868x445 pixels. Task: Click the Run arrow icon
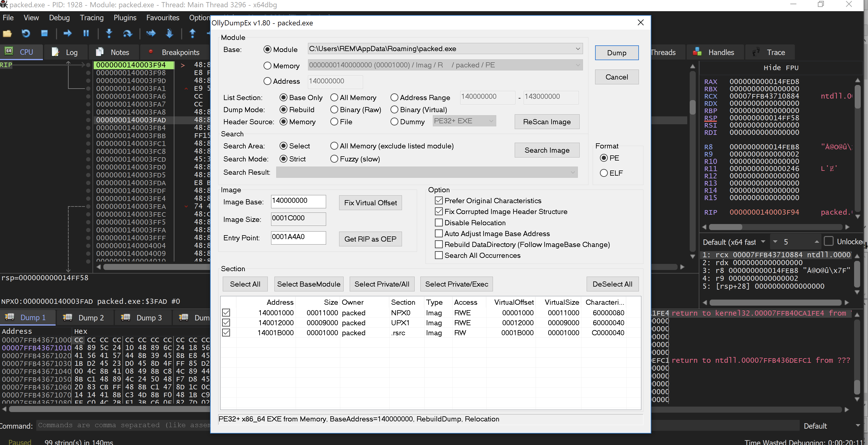coord(67,33)
